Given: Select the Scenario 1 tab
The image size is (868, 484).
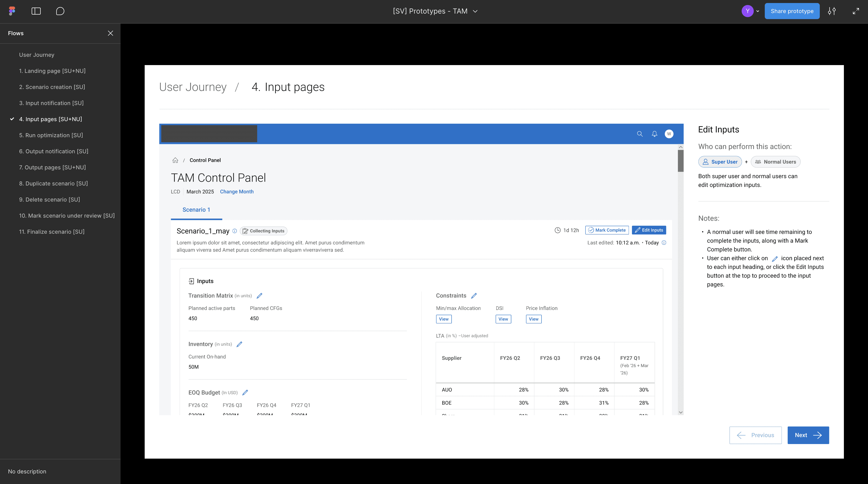Looking at the screenshot, I should click(x=196, y=210).
